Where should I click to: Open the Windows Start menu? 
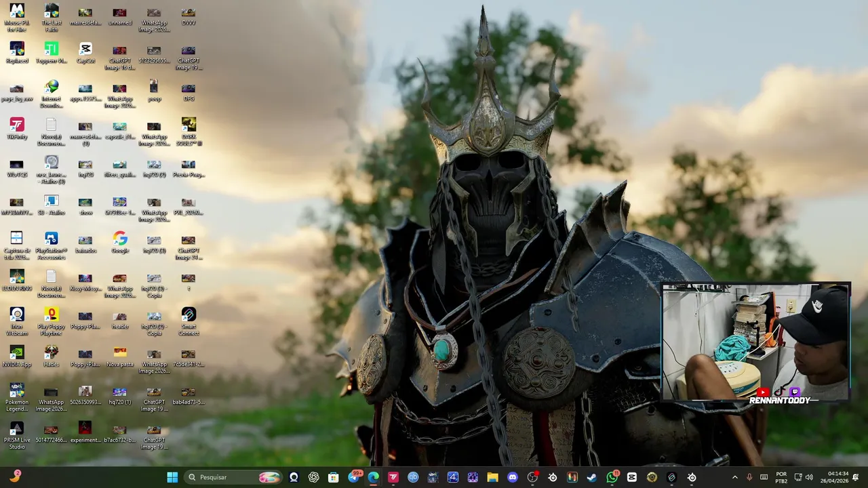(x=172, y=477)
